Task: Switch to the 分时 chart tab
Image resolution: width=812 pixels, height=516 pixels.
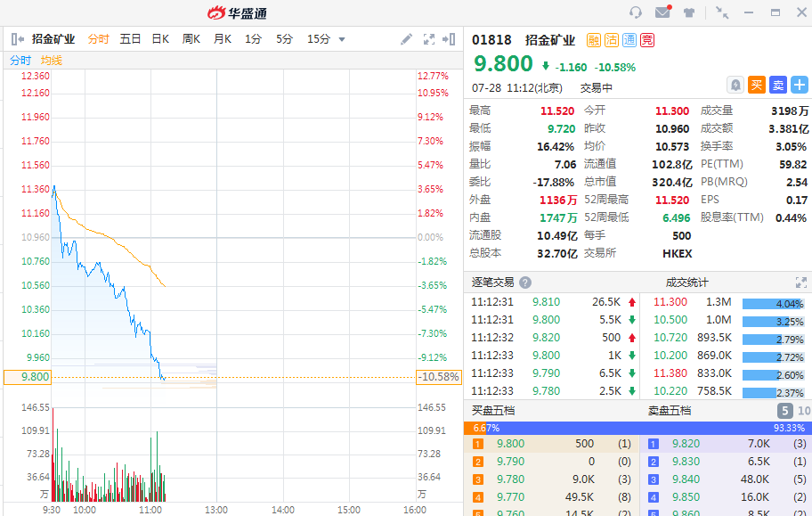Action: click(99, 39)
